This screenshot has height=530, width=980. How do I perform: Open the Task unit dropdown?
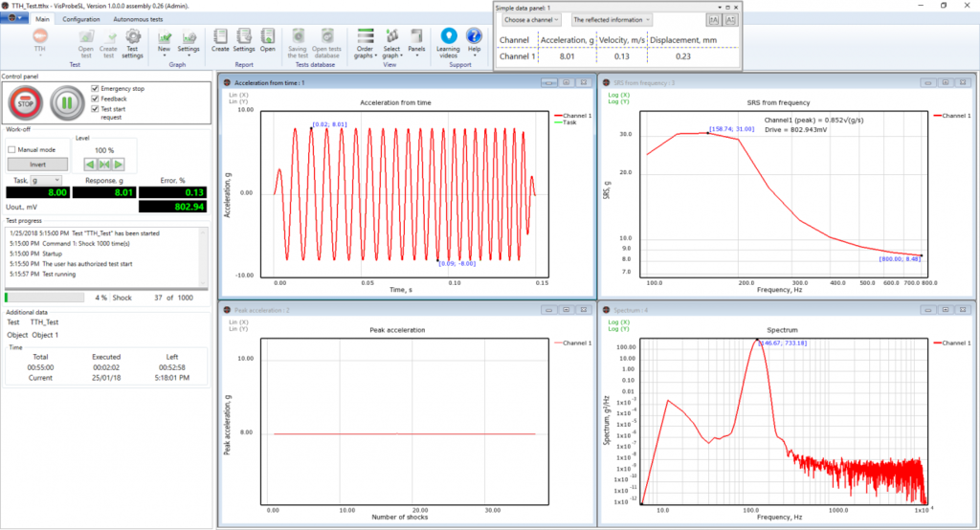[46, 180]
